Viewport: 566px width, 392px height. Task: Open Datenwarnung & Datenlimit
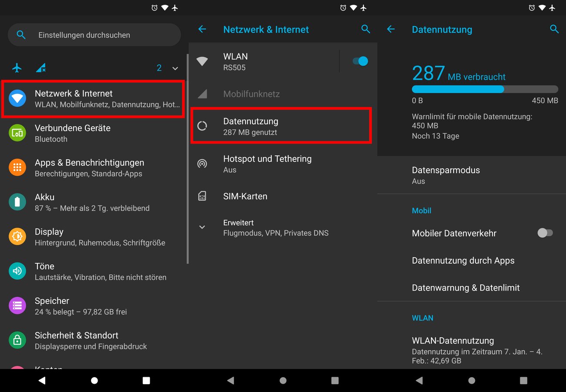click(465, 288)
